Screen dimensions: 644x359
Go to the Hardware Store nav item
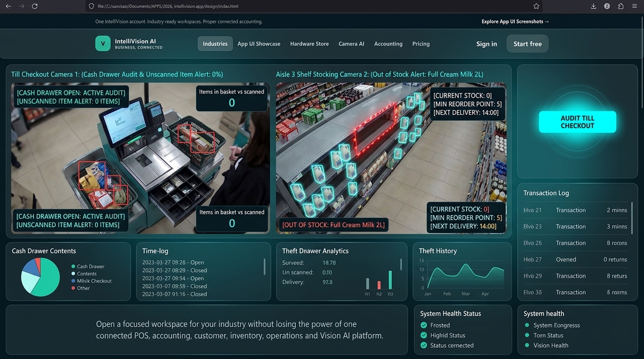pyautogui.click(x=309, y=44)
